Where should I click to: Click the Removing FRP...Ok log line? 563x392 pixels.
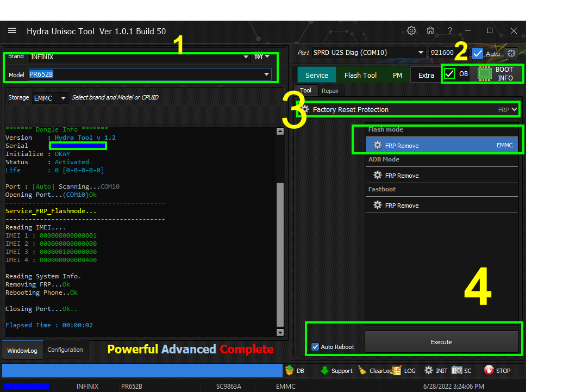[x=37, y=284]
